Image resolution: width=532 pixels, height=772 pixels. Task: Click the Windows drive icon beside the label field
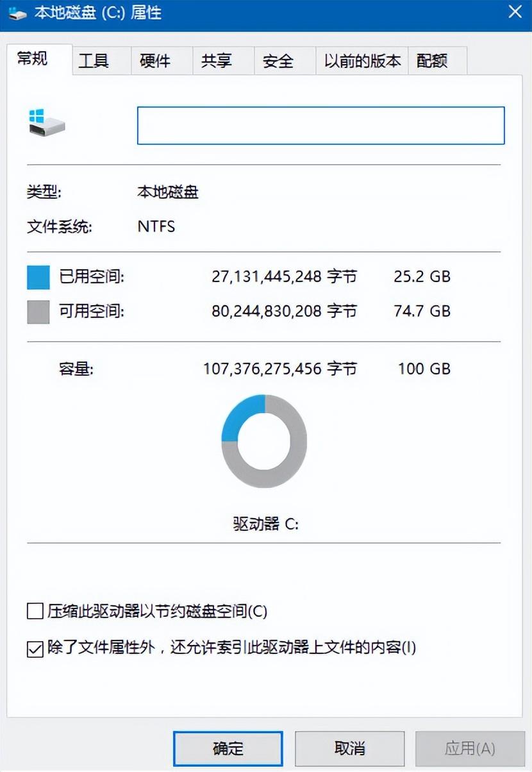tap(47, 122)
